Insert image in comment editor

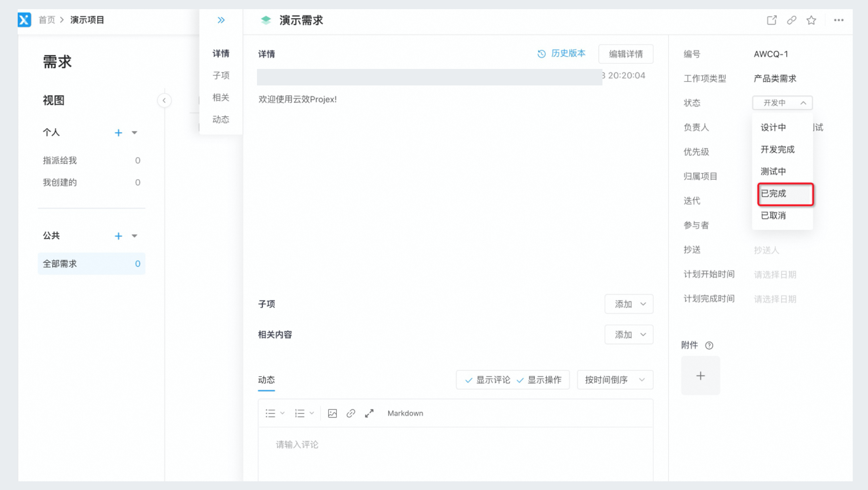coord(332,413)
